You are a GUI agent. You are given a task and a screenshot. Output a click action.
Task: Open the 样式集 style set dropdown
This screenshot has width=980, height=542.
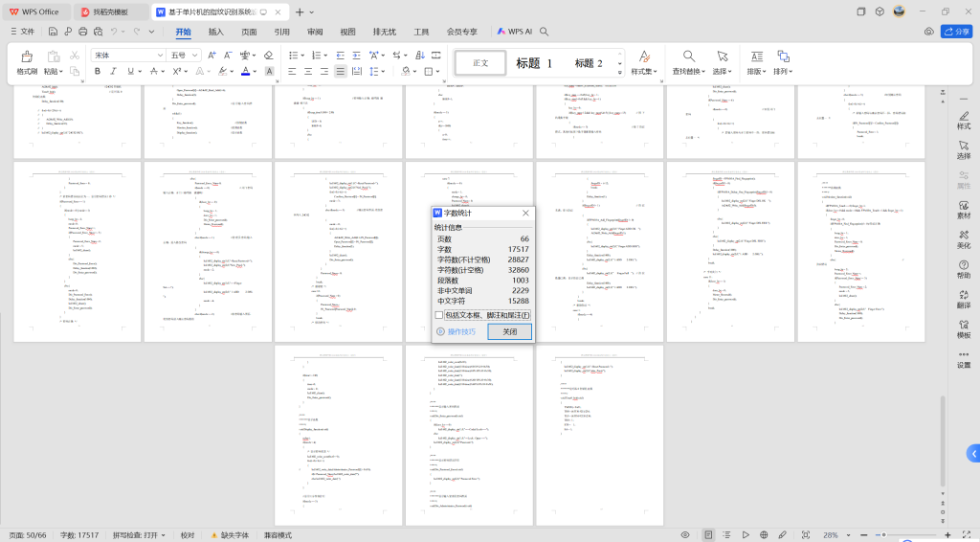pyautogui.click(x=644, y=62)
